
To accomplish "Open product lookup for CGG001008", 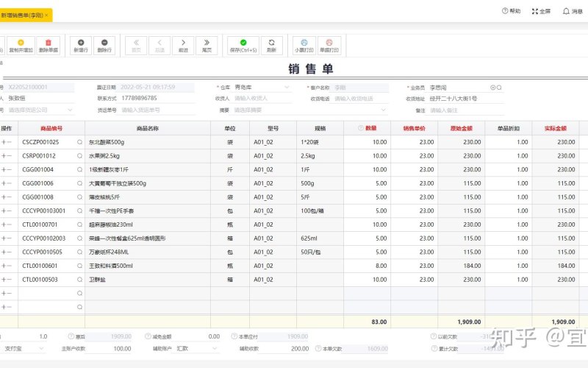I will click(79, 197).
